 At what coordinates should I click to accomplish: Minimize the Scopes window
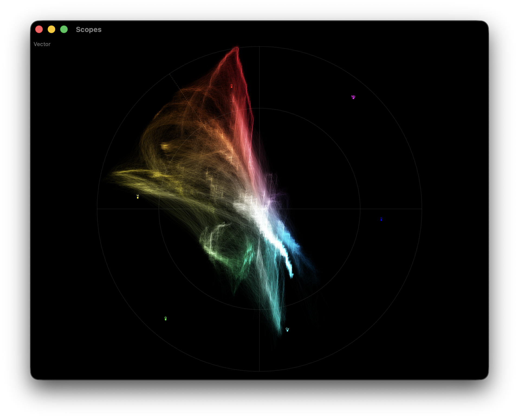click(x=51, y=29)
